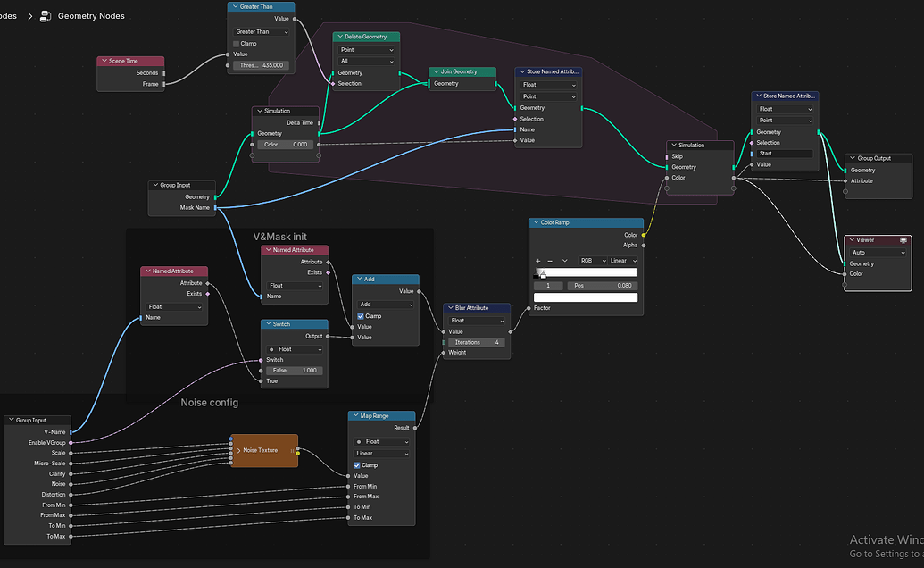Click Enable VGroup socket on Group Input
This screenshot has width=924, height=568.
pyautogui.click(x=71, y=442)
